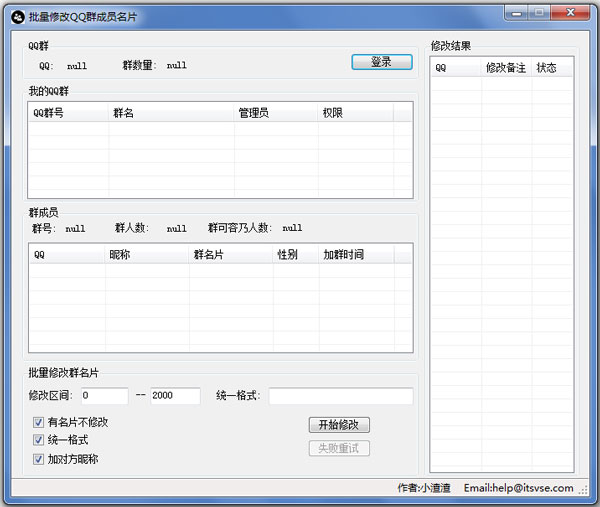Click the range end field containing 2000
The width and height of the screenshot is (600, 507).
pyautogui.click(x=175, y=396)
